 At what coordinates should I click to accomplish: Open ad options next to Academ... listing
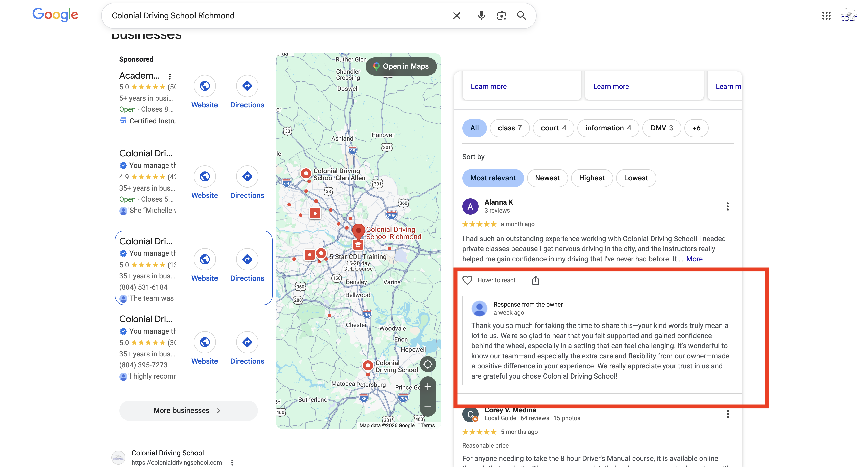[x=170, y=76]
